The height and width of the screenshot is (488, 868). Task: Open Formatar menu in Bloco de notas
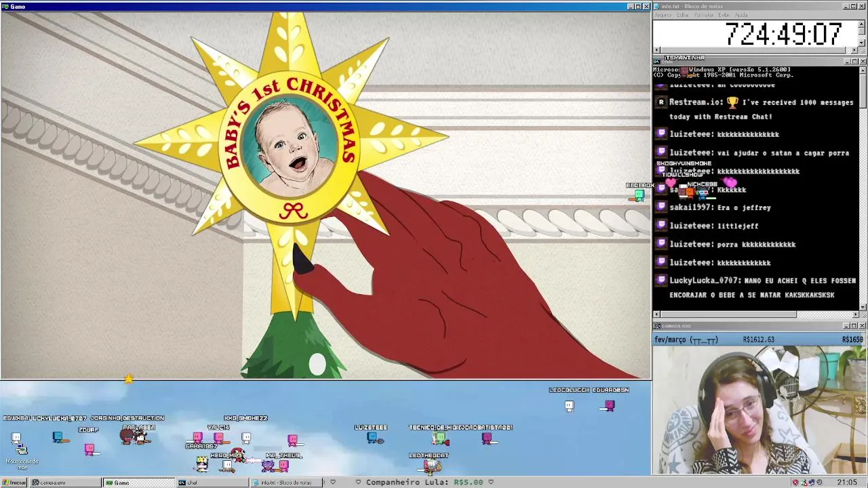click(703, 15)
